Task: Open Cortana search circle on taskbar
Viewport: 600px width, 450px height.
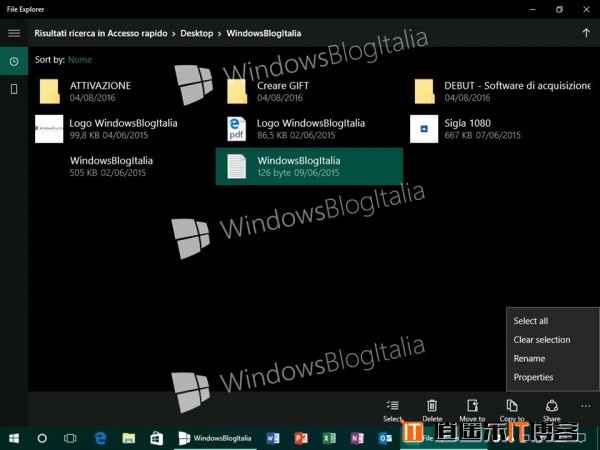Action: click(42, 438)
